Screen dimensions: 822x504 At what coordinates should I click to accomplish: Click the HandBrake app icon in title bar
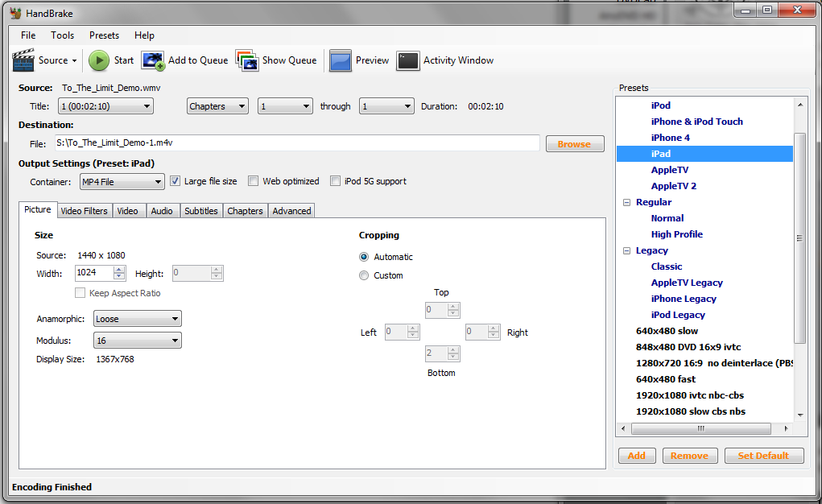[x=16, y=13]
